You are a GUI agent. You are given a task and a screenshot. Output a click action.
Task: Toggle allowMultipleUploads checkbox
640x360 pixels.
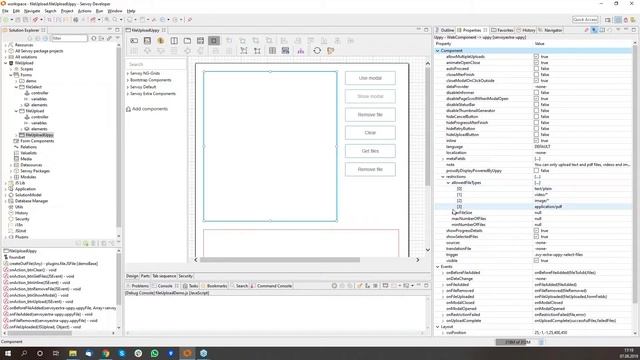coord(536,57)
